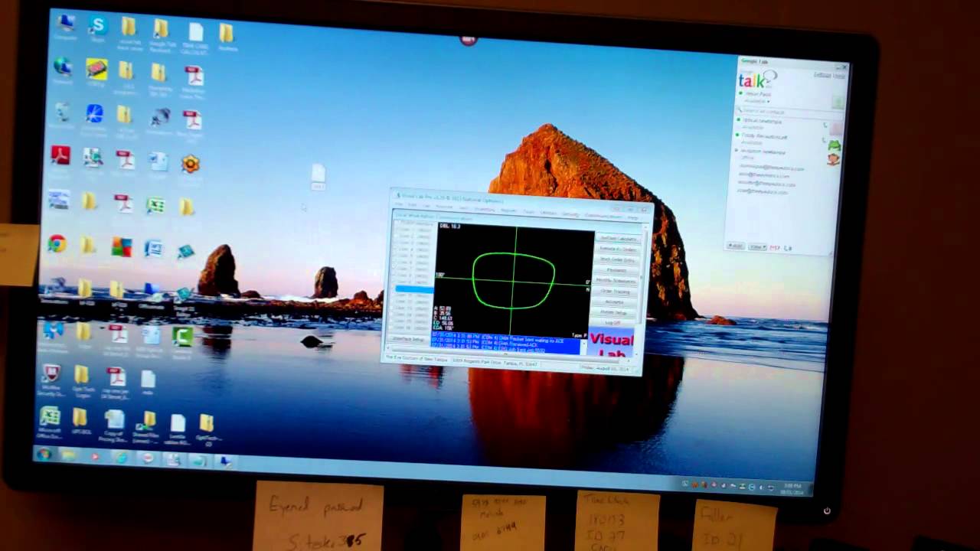The width and height of the screenshot is (980, 551).
Task: Click the Stock Order Entry button
Action: click(617, 260)
